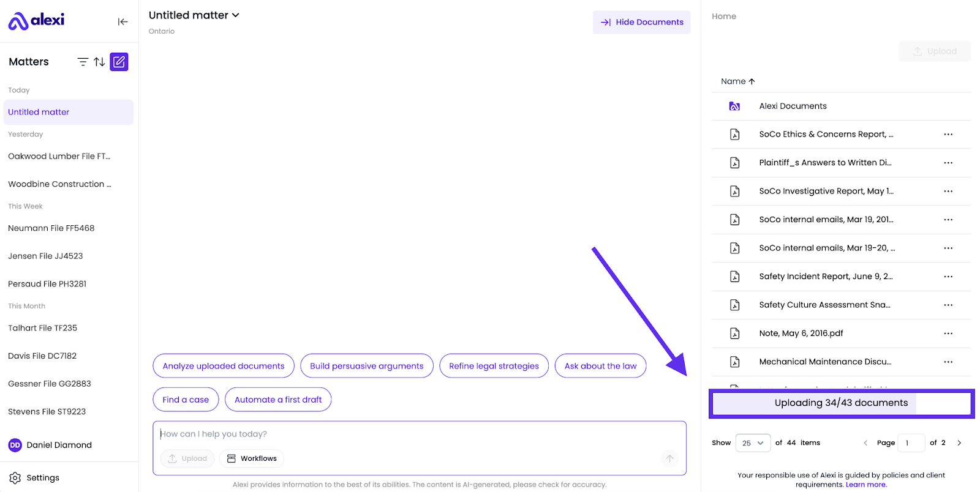Open more options for Safety Culture Assessment

(x=948, y=305)
